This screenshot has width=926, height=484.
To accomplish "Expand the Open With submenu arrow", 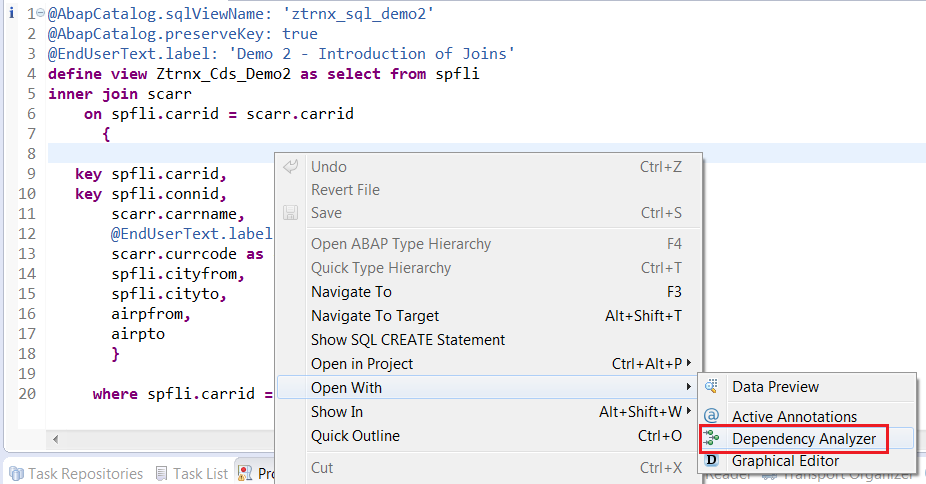I will (x=689, y=387).
